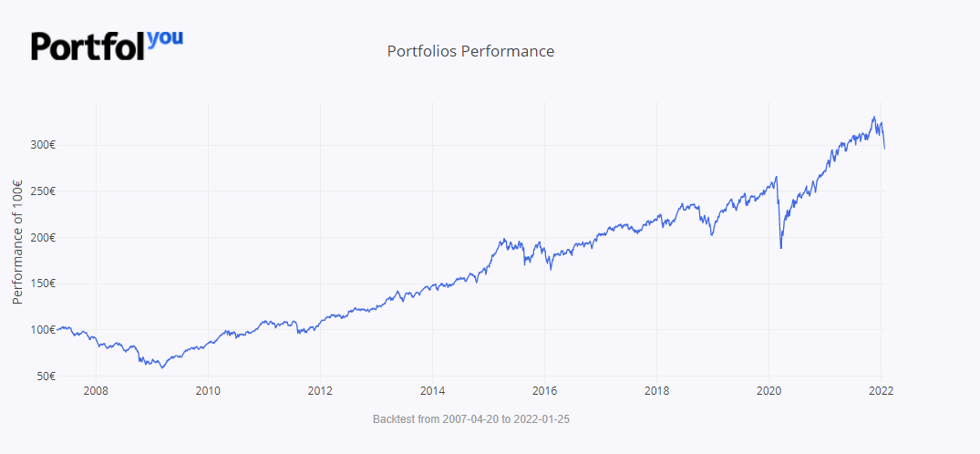Click the 2016 x-axis label
The image size is (980, 454).
(544, 391)
